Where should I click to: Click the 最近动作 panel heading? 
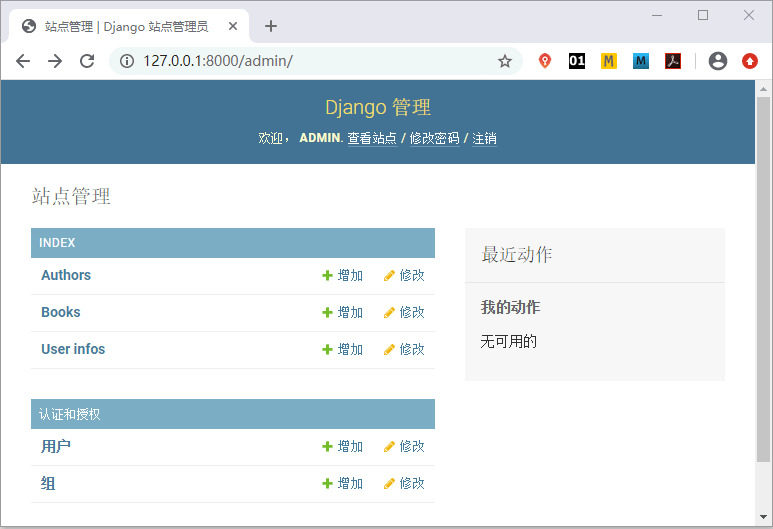pyautogui.click(x=517, y=254)
